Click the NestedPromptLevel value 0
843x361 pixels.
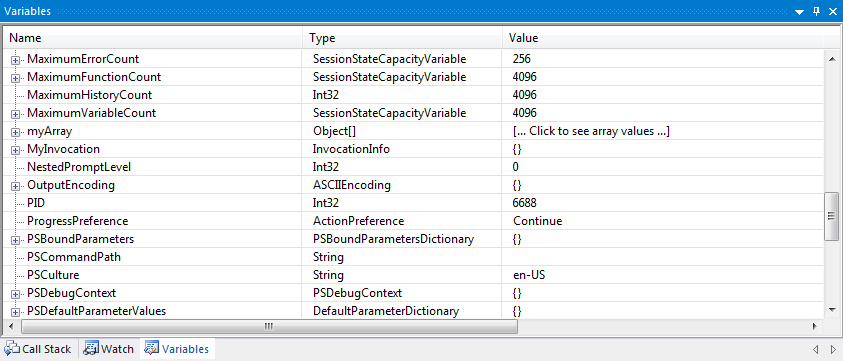(x=516, y=167)
